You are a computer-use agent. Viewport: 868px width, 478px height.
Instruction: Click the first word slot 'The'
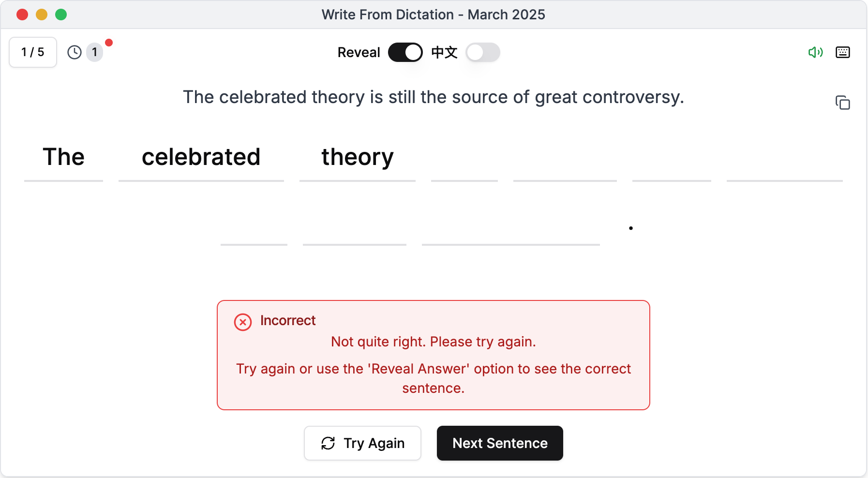point(63,158)
